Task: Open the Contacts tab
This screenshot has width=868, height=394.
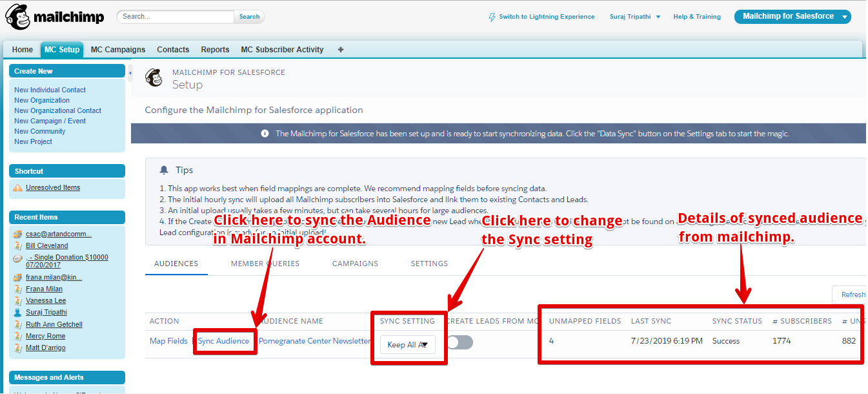Action: 173,50
